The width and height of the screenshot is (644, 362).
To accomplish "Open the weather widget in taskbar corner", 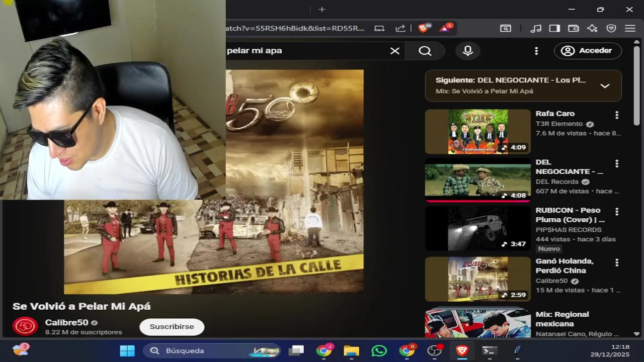I will coord(21,349).
